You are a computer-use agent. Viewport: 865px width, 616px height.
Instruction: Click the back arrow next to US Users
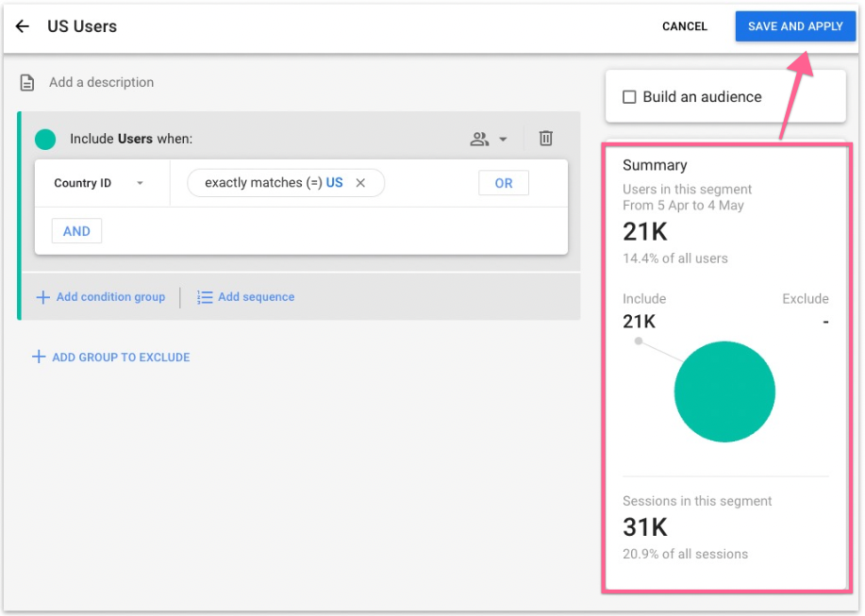(x=23, y=26)
